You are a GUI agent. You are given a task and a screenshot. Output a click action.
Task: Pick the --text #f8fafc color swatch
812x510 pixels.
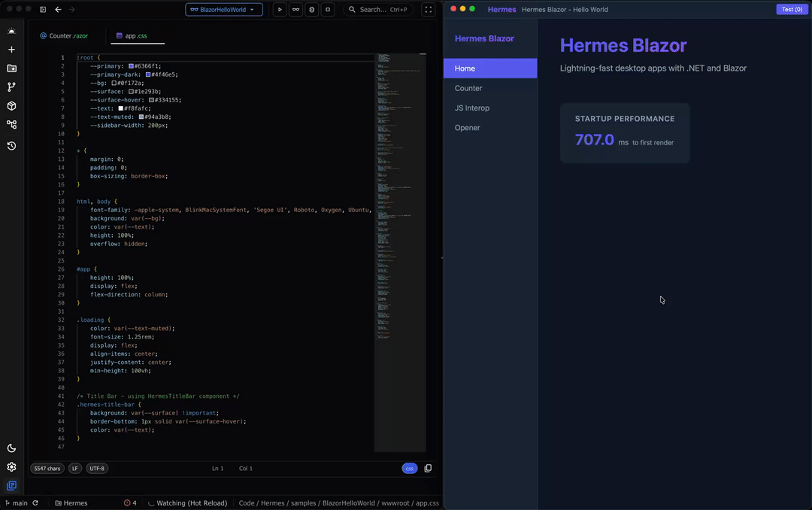(120, 108)
